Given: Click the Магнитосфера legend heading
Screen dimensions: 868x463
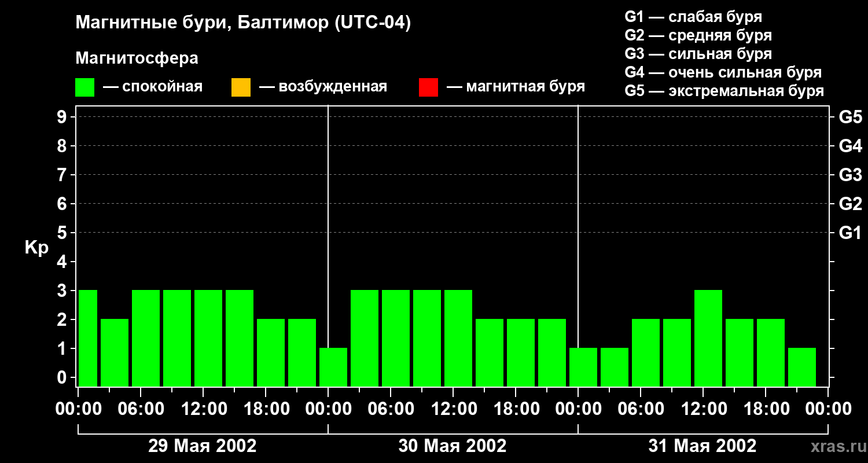Looking at the screenshot, I should [x=137, y=58].
